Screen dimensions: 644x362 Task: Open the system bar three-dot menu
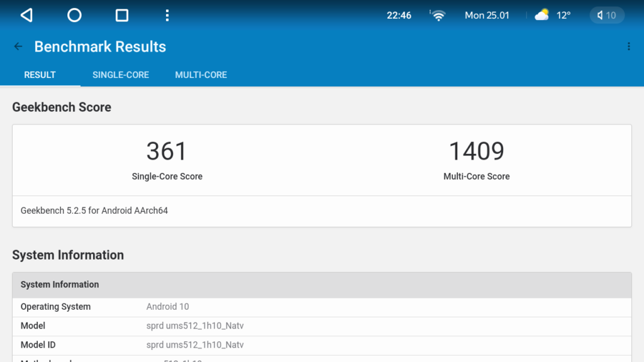click(167, 16)
